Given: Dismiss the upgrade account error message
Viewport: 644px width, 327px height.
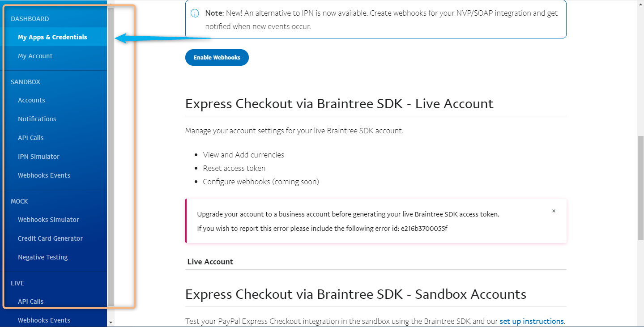Looking at the screenshot, I should (554, 211).
